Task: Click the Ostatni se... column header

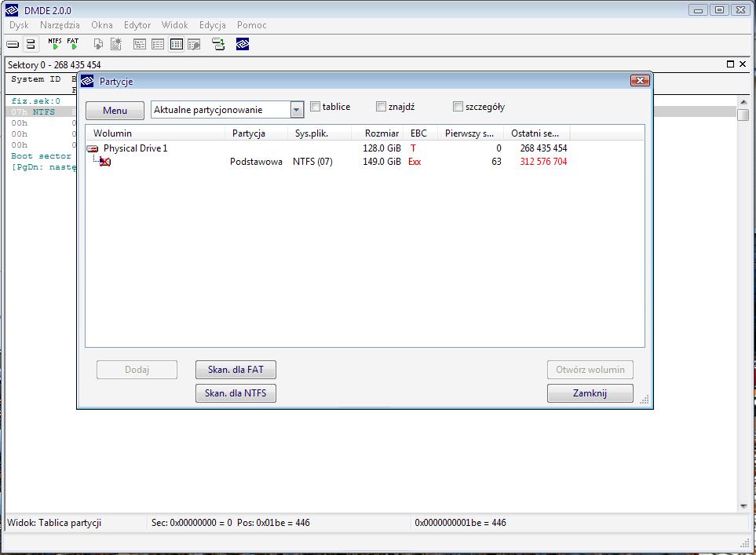Action: (537, 133)
